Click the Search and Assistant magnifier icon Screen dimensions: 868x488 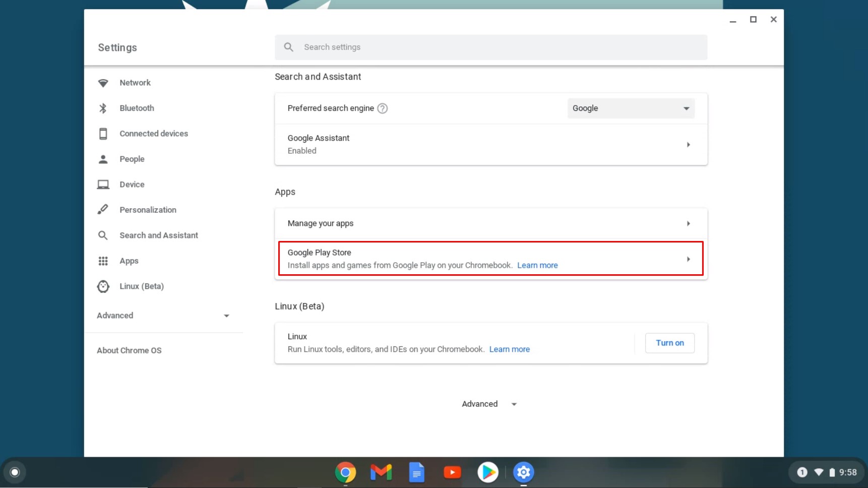click(103, 235)
